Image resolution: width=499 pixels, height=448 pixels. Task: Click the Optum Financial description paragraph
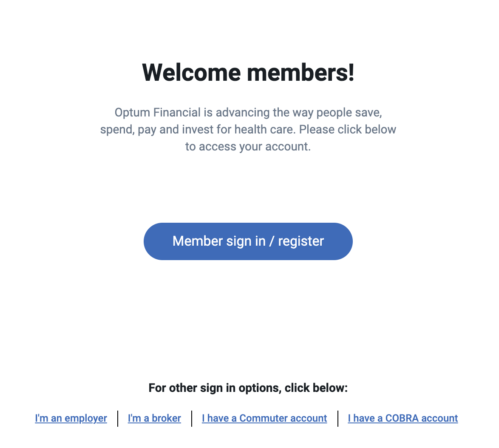(x=248, y=129)
